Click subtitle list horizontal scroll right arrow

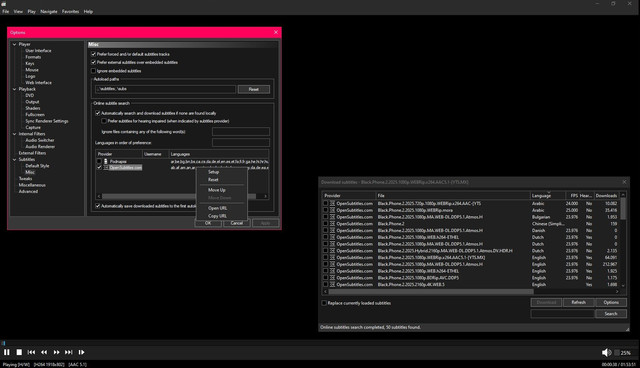coord(617,292)
